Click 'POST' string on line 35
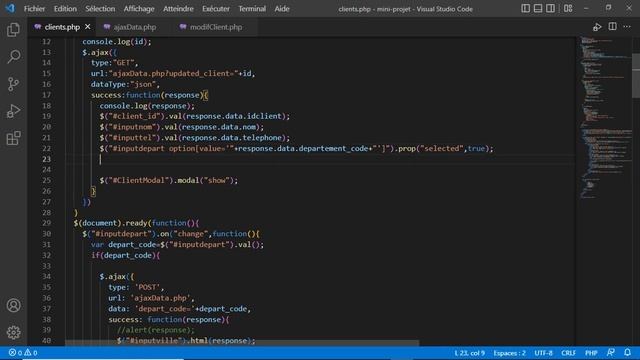 pos(147,287)
